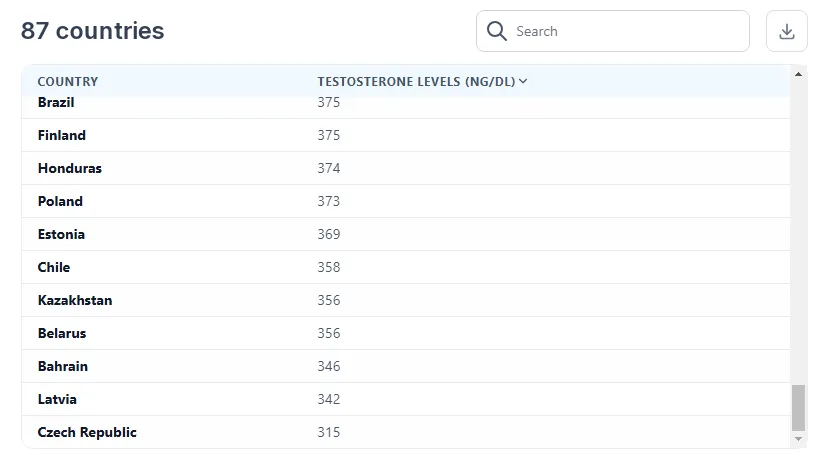Click the TESTOSTERONE LEVELS (NG/DL) header text

[416, 82]
